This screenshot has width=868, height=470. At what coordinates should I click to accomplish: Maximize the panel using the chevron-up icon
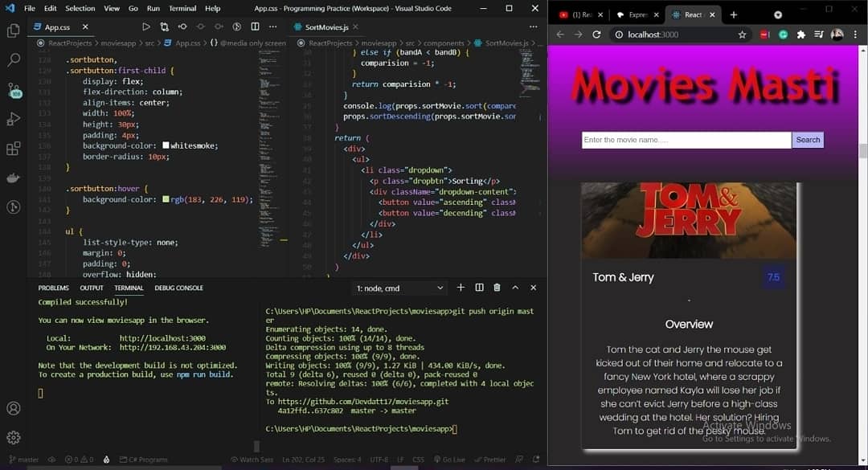515,288
